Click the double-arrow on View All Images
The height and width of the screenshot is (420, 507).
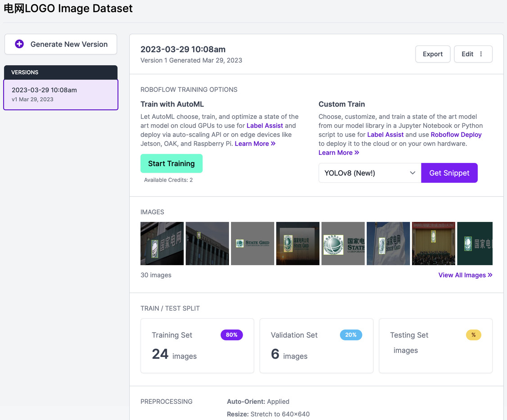pyautogui.click(x=490, y=275)
